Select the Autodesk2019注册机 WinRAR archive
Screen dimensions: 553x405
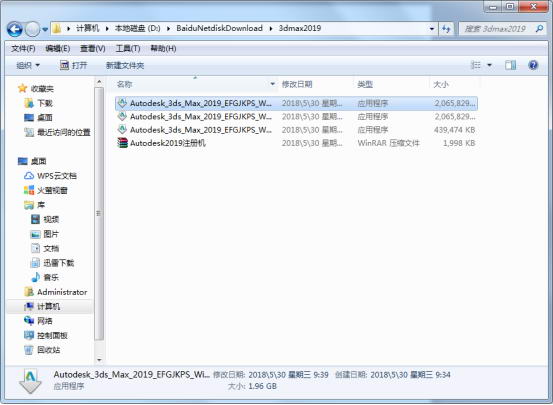click(x=296, y=143)
